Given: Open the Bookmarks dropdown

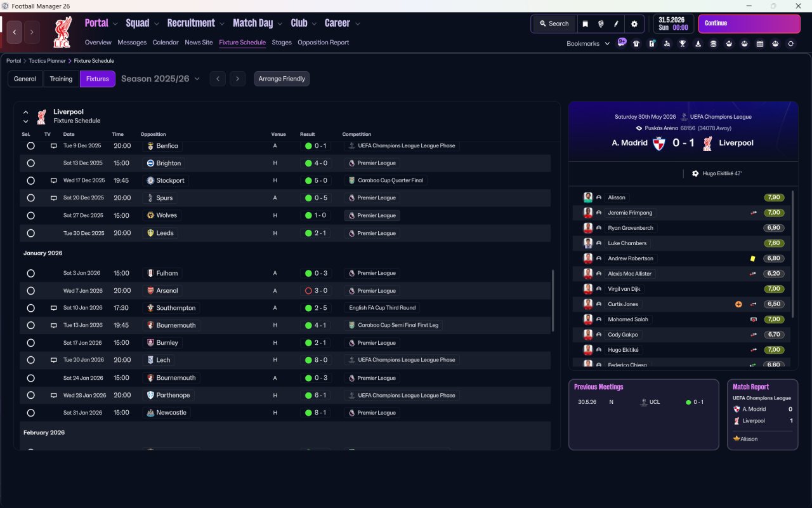Looking at the screenshot, I should pos(588,44).
